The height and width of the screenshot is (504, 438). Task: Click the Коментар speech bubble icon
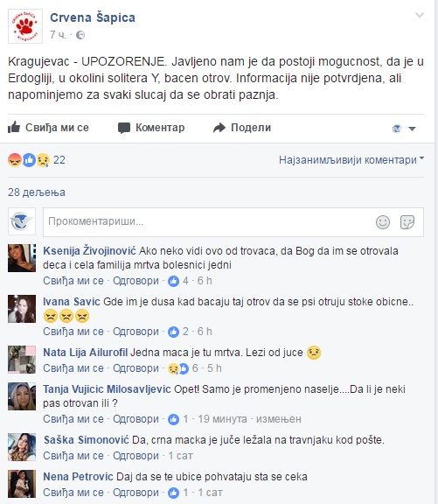coord(124,128)
